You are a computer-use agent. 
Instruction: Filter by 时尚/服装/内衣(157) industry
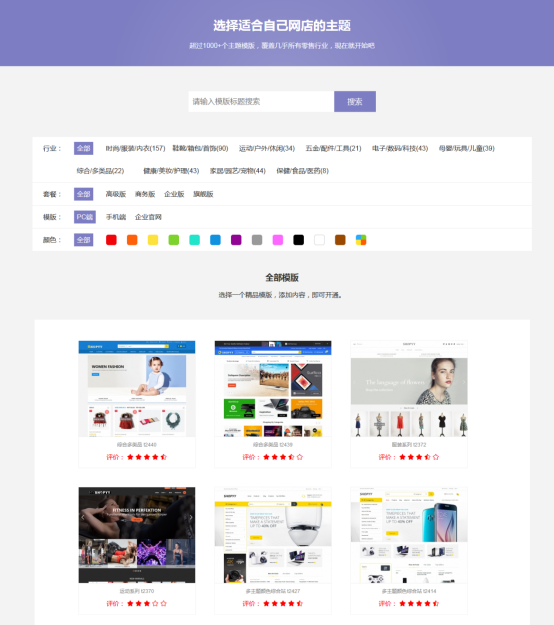click(136, 148)
